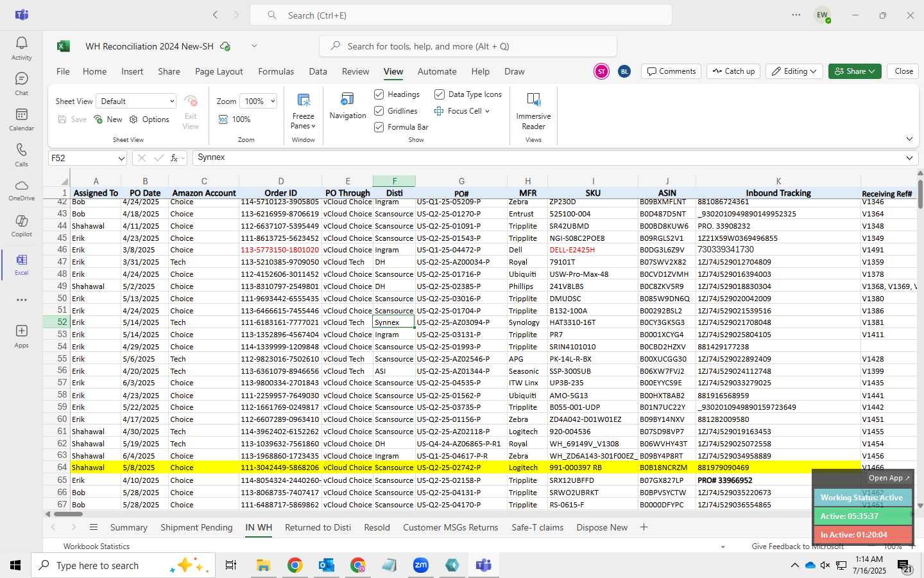This screenshot has height=578, width=924.
Task: Open the Data ribbon tab
Action: coord(318,71)
